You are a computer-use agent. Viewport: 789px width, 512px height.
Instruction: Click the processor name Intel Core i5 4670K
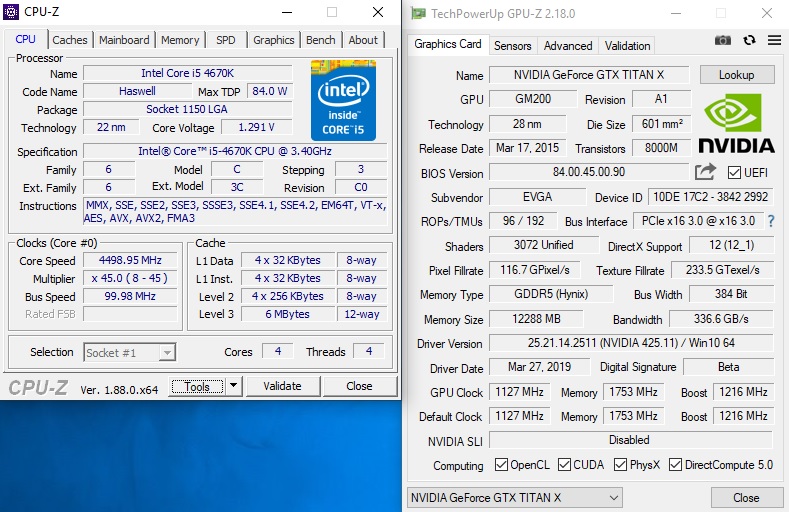[187, 73]
